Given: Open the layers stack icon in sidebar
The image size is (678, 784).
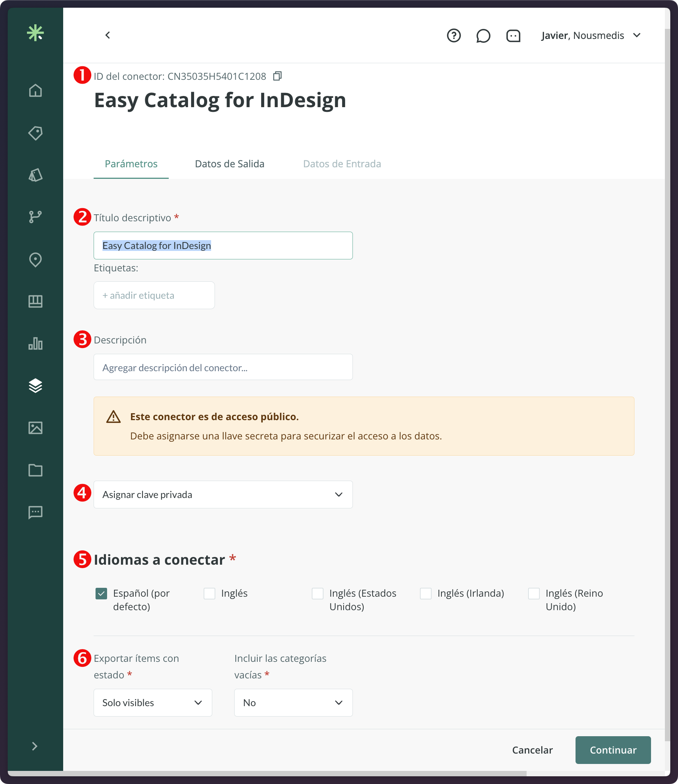Looking at the screenshot, I should click(x=35, y=385).
